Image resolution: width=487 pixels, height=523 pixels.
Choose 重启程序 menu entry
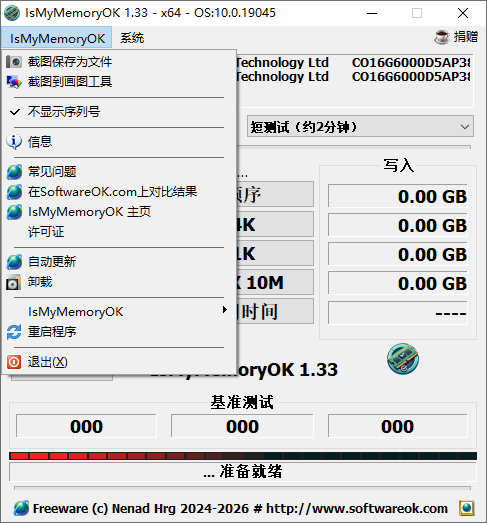tap(119, 332)
